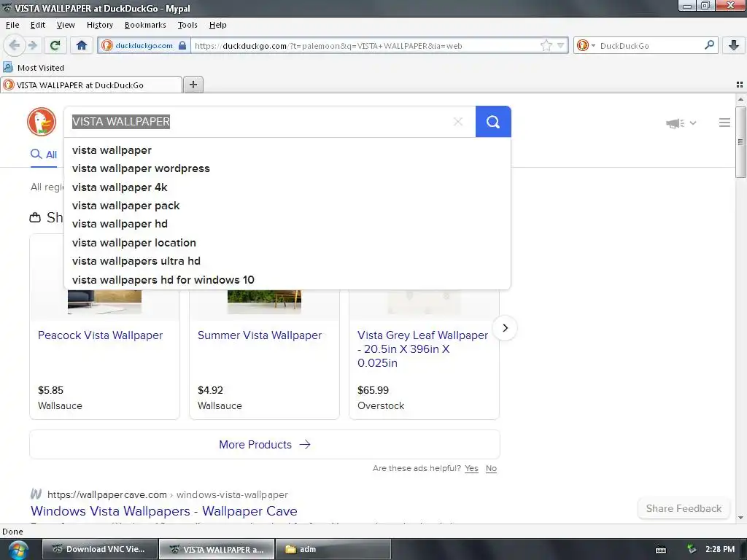Click the browser Back arrow button
Viewport: 747px width, 560px height.
[15, 45]
